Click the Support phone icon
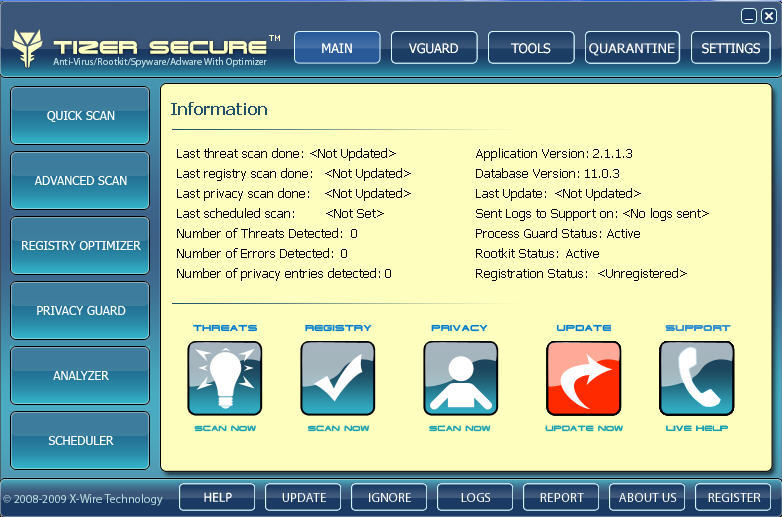This screenshot has height=517, width=782. (x=697, y=378)
